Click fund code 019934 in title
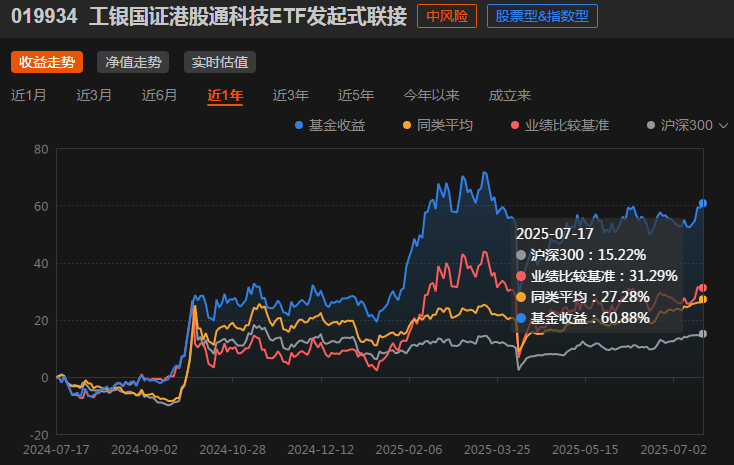Screen dimensions: 734x465 (x=44, y=16)
